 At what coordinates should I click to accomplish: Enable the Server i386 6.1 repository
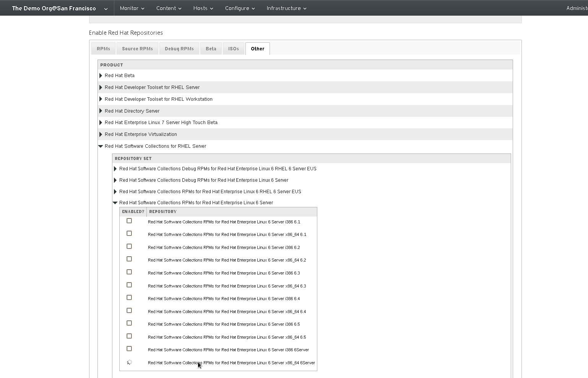pos(129,221)
